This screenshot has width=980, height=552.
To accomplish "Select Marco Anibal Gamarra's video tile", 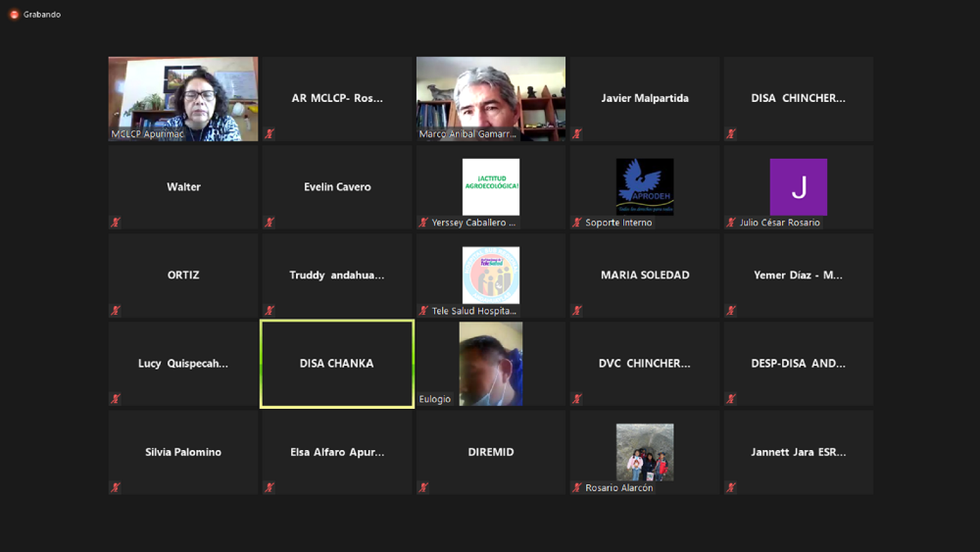I will coord(491,98).
